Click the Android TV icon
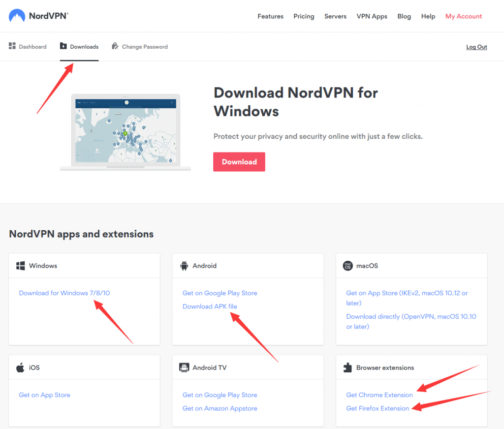The width and height of the screenshot is (504, 429). click(185, 368)
